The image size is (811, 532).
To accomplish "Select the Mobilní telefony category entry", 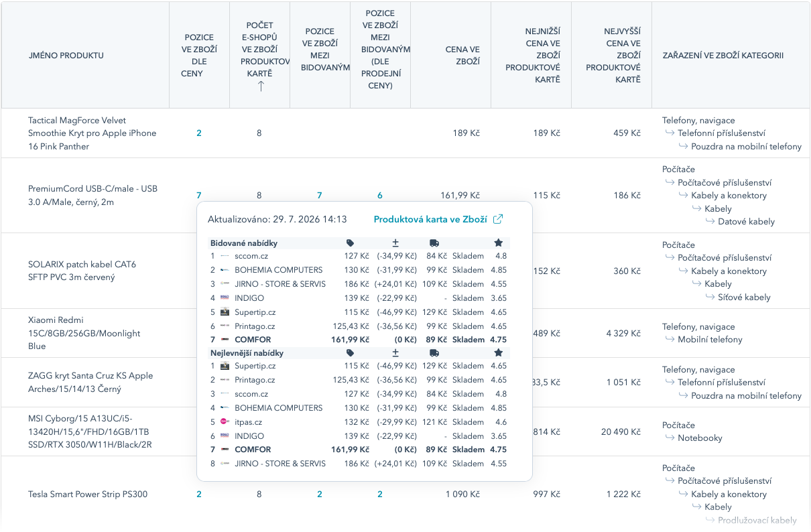I will (710, 340).
